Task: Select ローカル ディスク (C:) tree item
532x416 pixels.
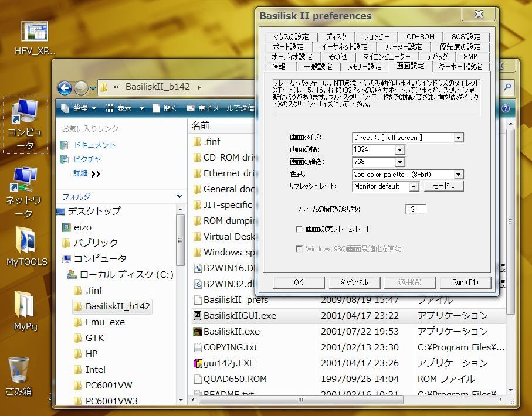Action: pos(126,274)
